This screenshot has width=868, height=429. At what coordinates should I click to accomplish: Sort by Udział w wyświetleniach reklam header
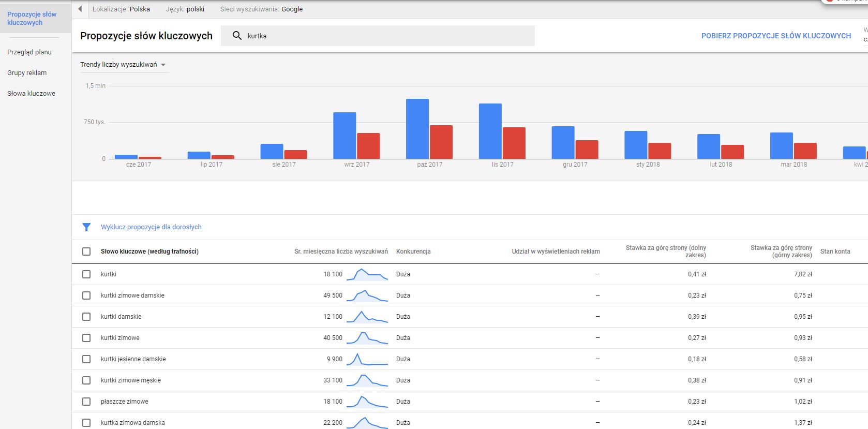point(556,252)
